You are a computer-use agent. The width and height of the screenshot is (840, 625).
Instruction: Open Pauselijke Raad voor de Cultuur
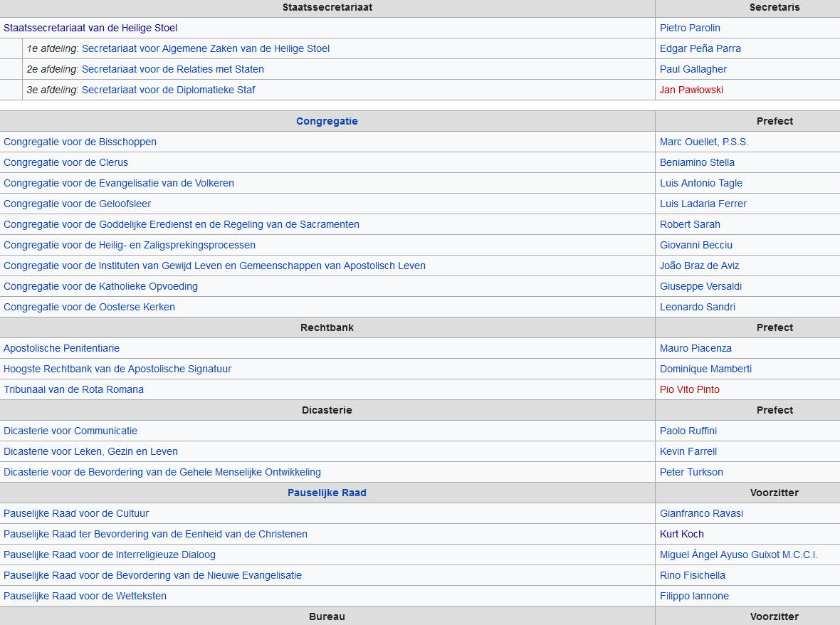click(x=76, y=513)
